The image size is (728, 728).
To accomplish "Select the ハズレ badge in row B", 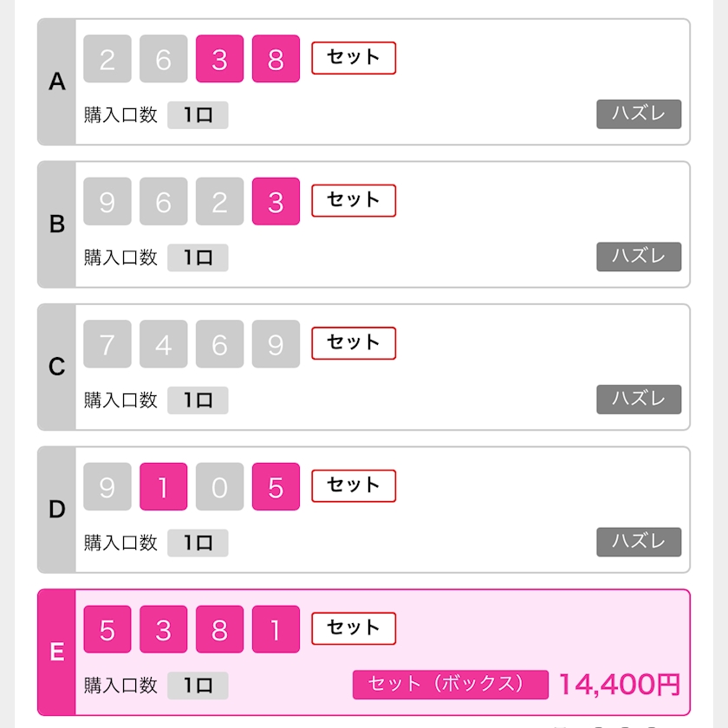I will 639,257.
